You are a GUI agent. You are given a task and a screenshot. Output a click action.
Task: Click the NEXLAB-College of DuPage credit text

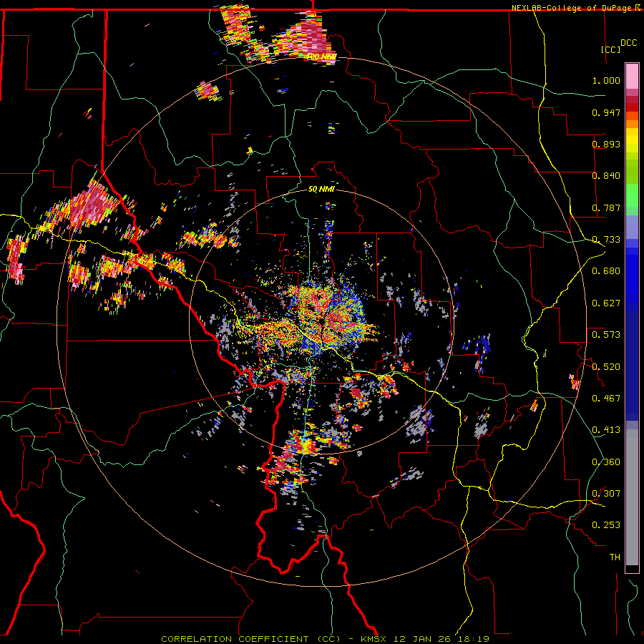click(x=572, y=8)
